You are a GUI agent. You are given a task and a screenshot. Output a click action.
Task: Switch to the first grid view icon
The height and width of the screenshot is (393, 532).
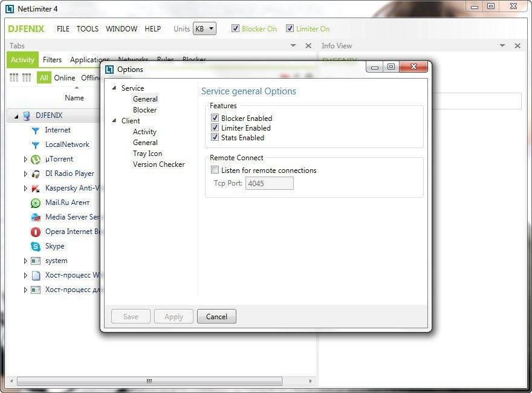[x=14, y=77]
